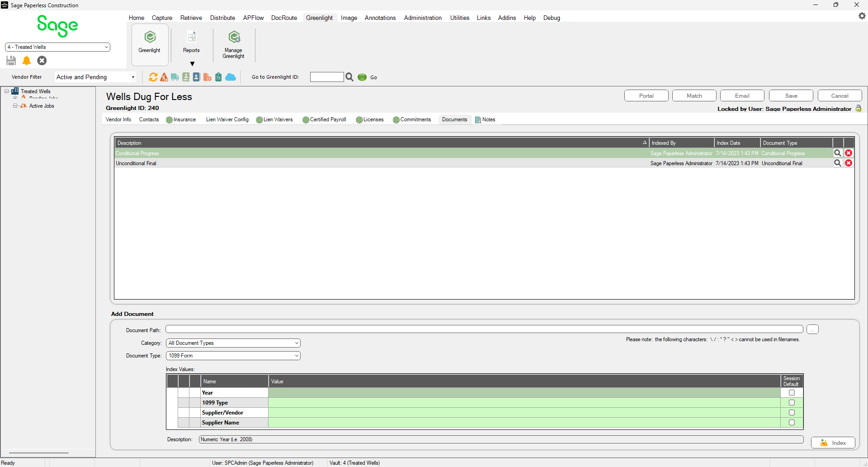Viewport: 868px width, 467px height.
Task: Click the Supplier Name value cell
Action: 524,423
